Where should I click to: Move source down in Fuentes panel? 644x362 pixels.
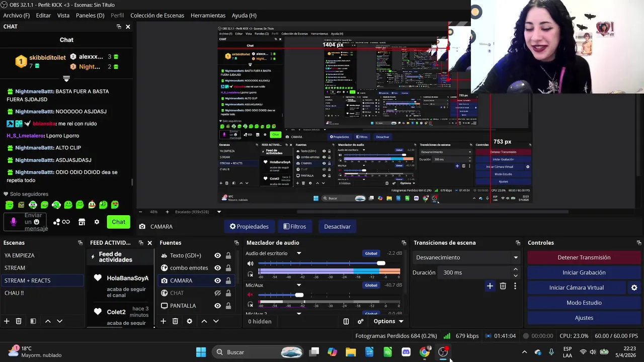216,321
